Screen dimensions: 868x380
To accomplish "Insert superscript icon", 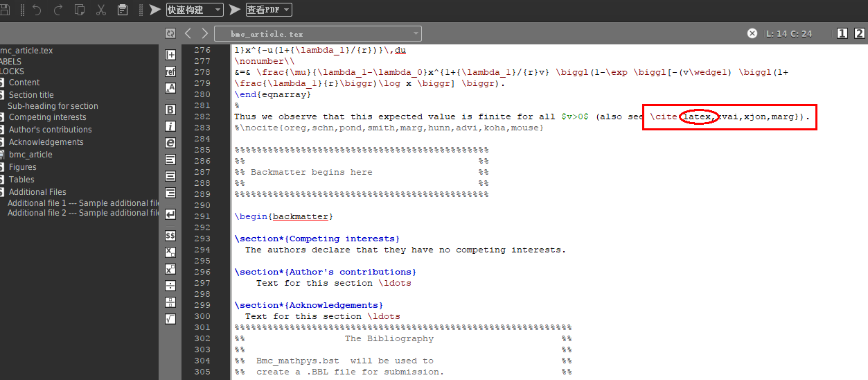I will 170,269.
